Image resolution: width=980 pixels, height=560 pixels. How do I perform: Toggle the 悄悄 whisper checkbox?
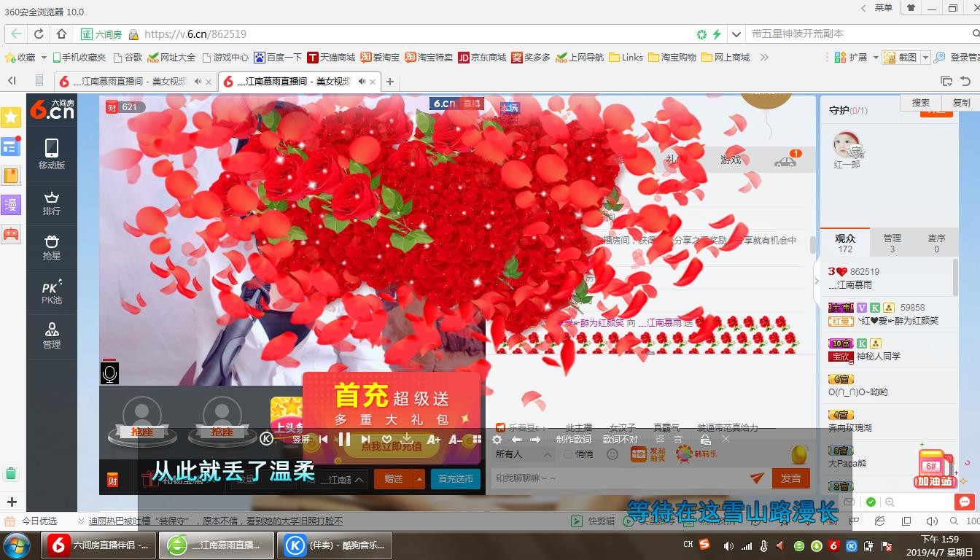tap(568, 454)
